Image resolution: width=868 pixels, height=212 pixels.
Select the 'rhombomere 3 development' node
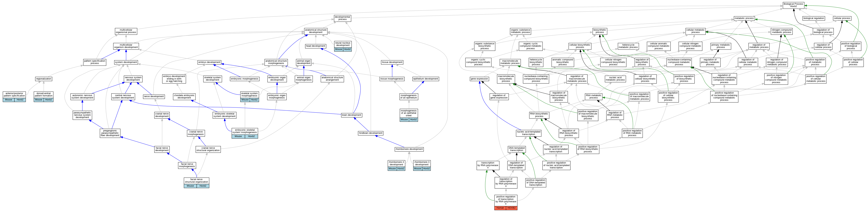click(x=422, y=164)
